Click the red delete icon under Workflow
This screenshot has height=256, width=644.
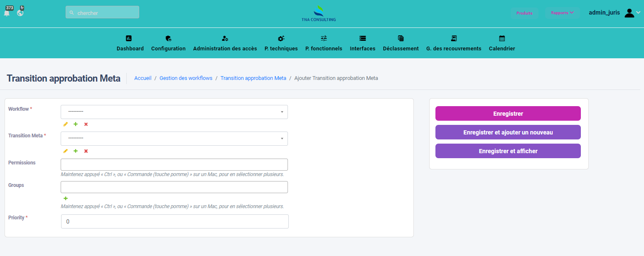point(86,124)
